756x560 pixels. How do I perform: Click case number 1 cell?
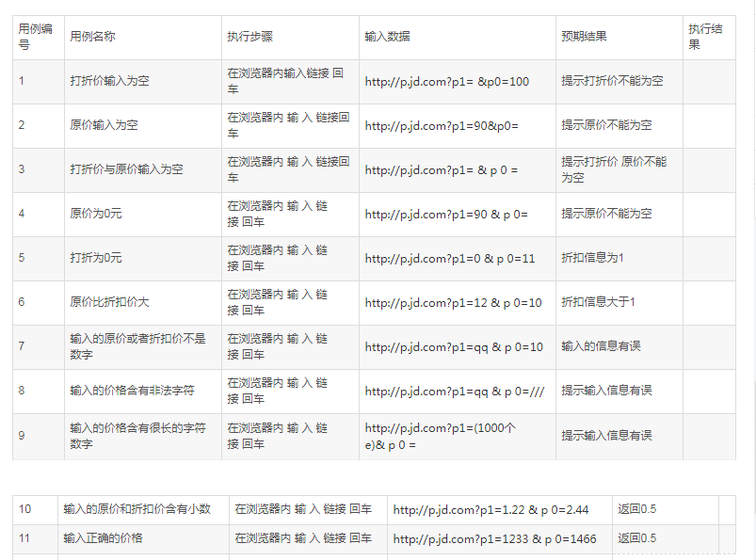tap(38, 82)
